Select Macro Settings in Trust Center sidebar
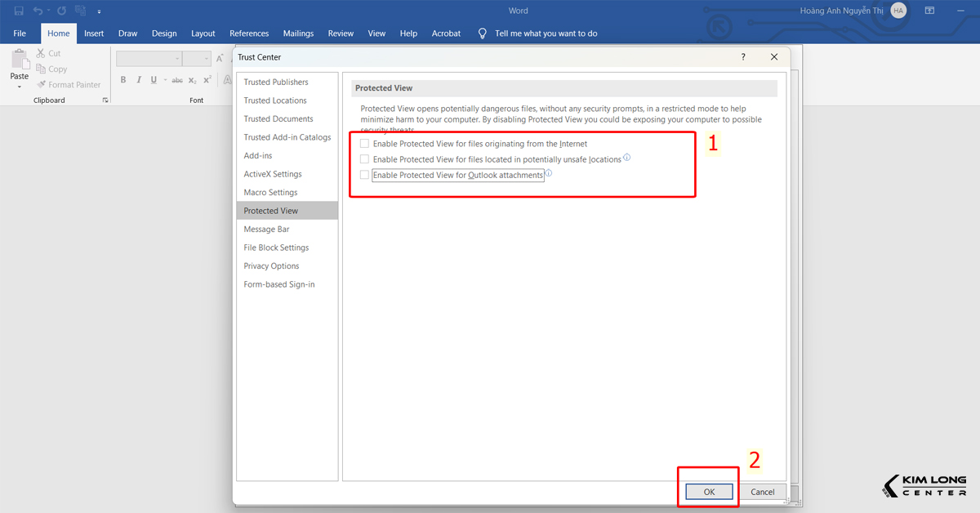980x513 pixels. pyautogui.click(x=270, y=193)
